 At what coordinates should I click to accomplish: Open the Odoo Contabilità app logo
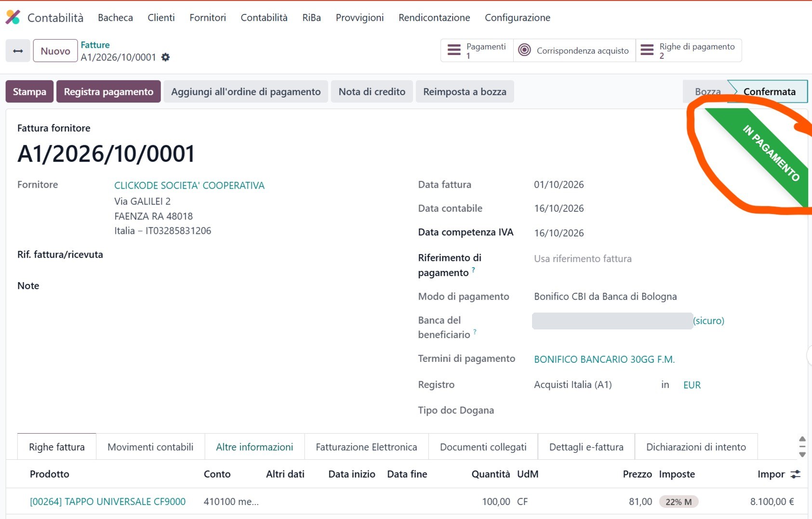pos(13,17)
